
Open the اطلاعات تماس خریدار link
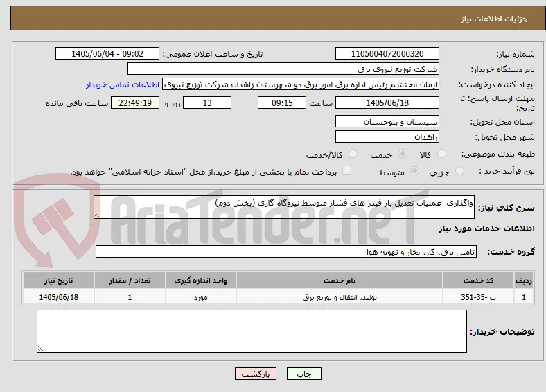click(123, 84)
